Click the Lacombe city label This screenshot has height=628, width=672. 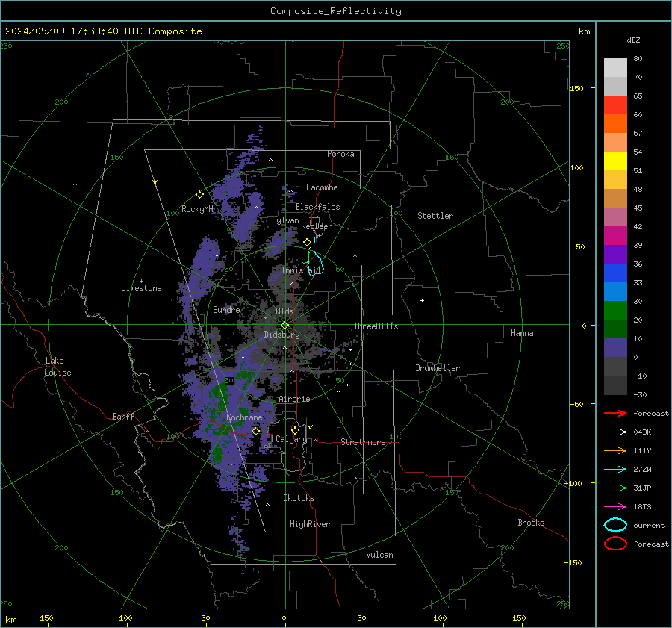point(322,187)
